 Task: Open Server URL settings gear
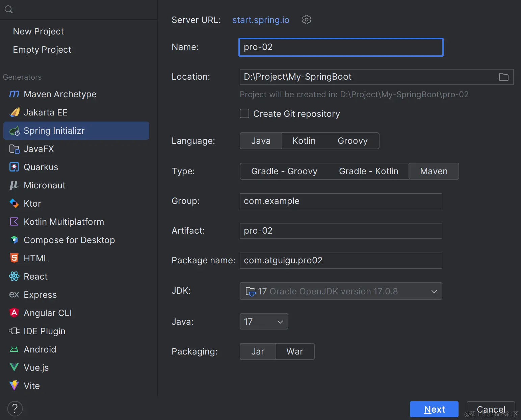pyautogui.click(x=306, y=20)
